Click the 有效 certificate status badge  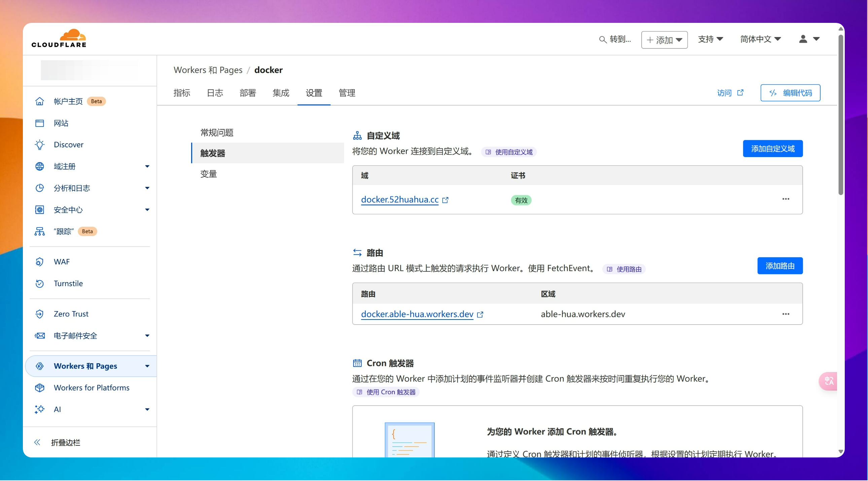point(521,200)
